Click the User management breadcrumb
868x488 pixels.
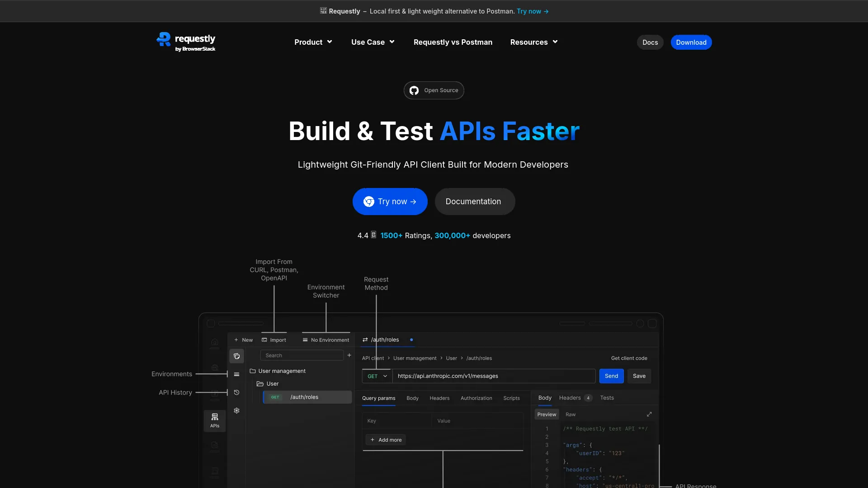415,358
